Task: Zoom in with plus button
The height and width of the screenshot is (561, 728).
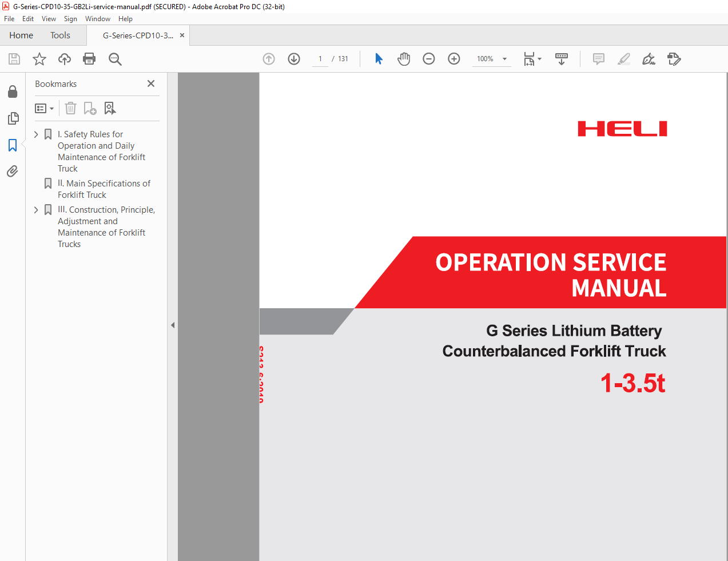Action: coord(454,59)
